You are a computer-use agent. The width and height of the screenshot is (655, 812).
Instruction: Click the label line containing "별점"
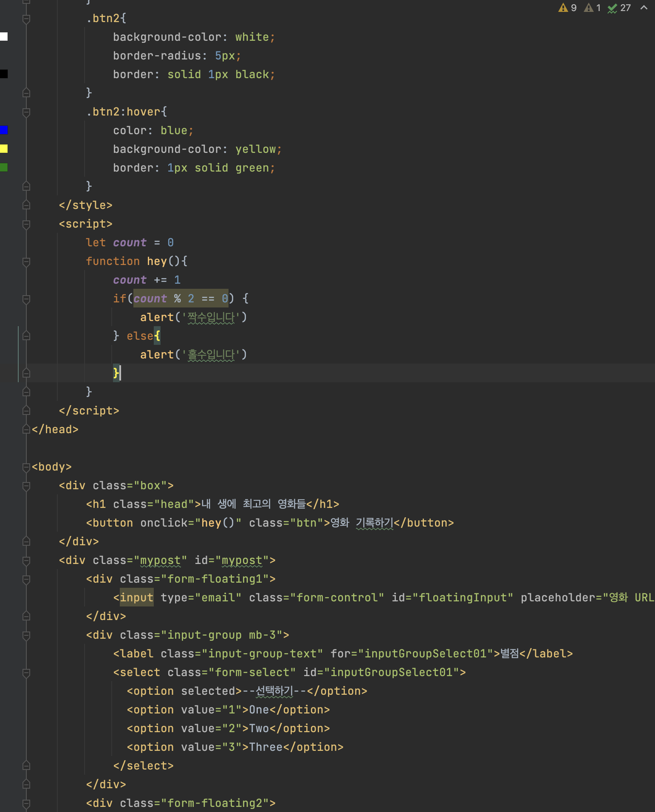[343, 654]
